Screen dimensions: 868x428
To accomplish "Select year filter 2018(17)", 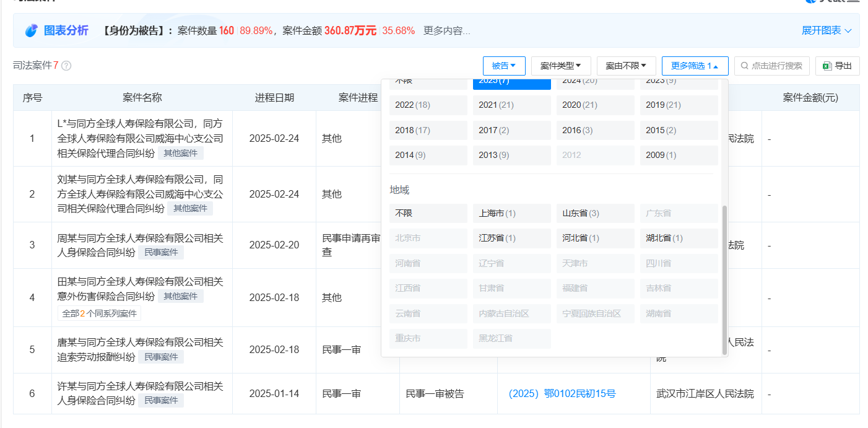I will 428,130.
